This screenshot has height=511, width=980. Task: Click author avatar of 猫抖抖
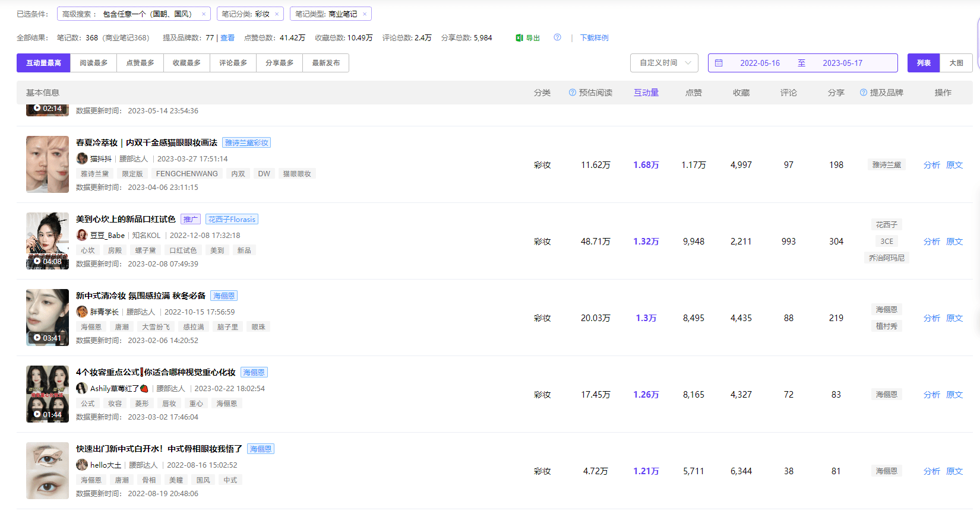point(82,158)
